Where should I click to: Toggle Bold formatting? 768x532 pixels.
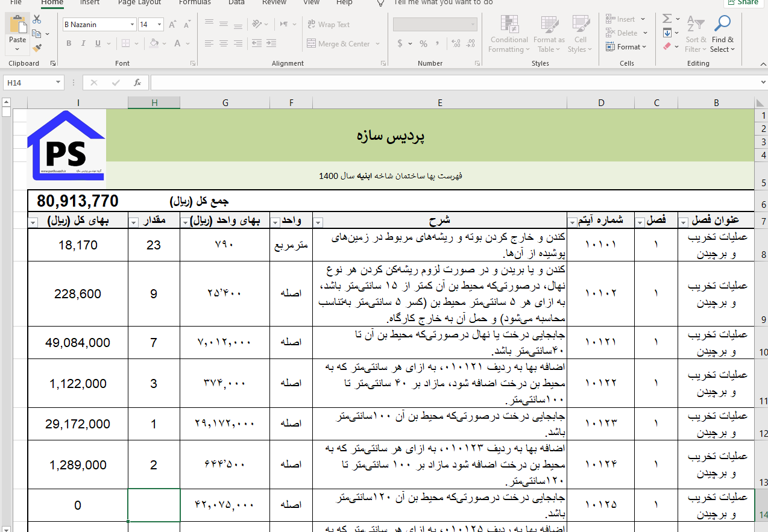pyautogui.click(x=69, y=43)
